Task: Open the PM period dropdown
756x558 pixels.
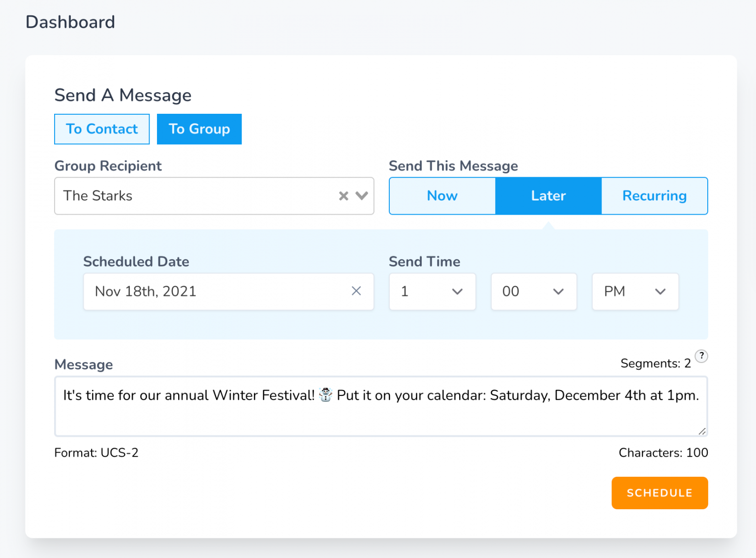Action: pyautogui.click(x=635, y=292)
